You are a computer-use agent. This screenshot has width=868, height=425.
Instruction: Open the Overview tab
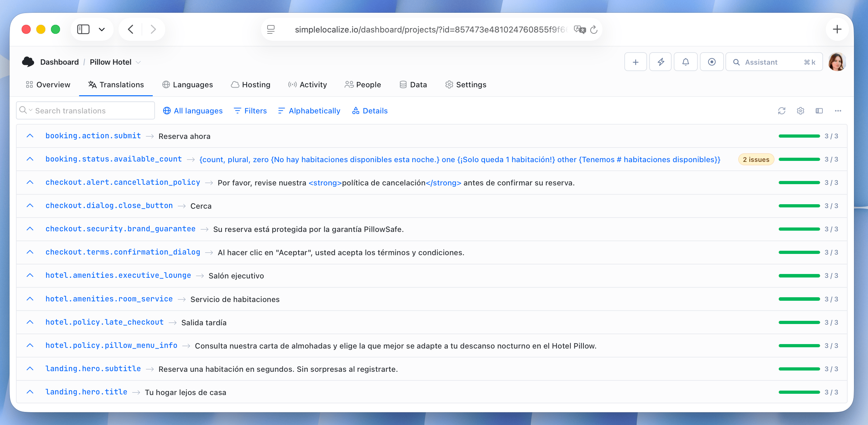[48, 84]
